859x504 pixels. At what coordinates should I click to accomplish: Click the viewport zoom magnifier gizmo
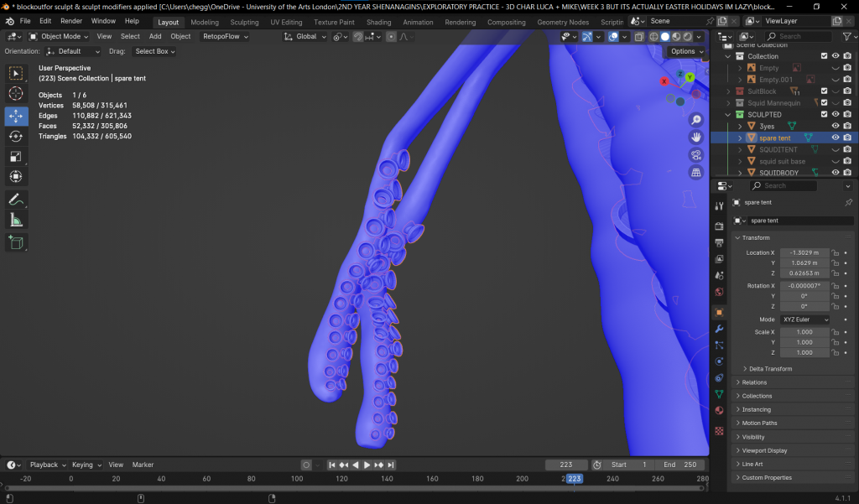tap(696, 120)
